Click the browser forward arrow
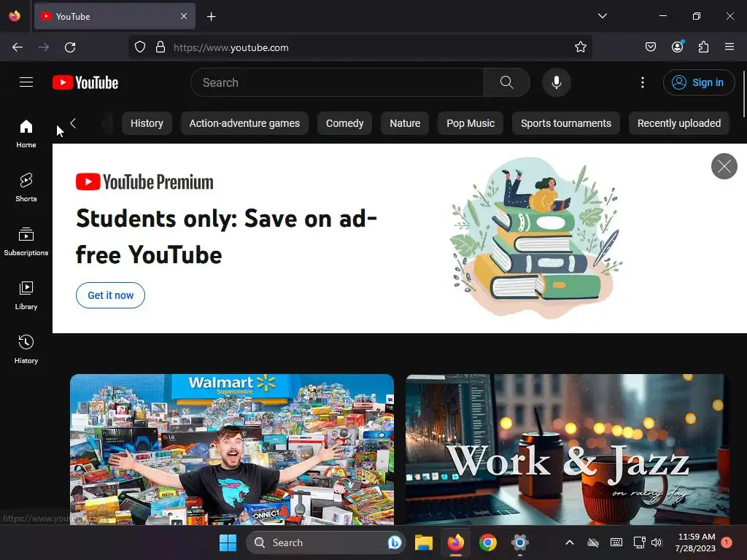This screenshot has height=560, width=747. (44, 47)
